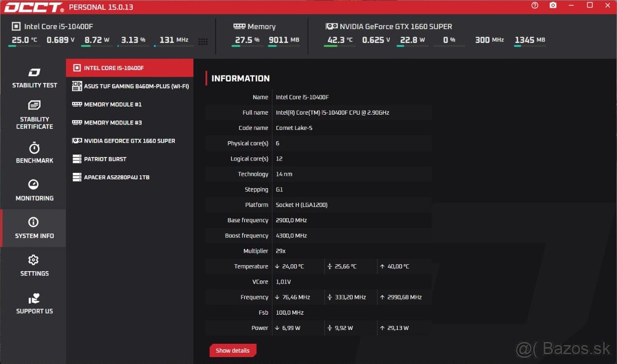
Task: Go to the Benchmark section
Action: [34, 153]
